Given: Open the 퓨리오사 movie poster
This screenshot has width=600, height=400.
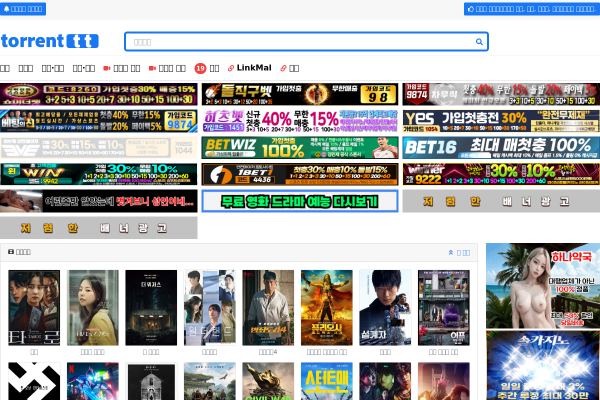Looking at the screenshot, I should click(x=327, y=308).
